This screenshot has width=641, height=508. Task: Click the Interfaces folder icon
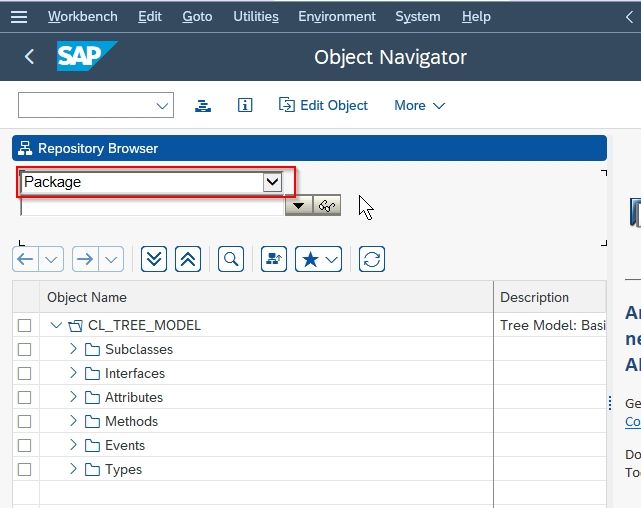[92, 374]
